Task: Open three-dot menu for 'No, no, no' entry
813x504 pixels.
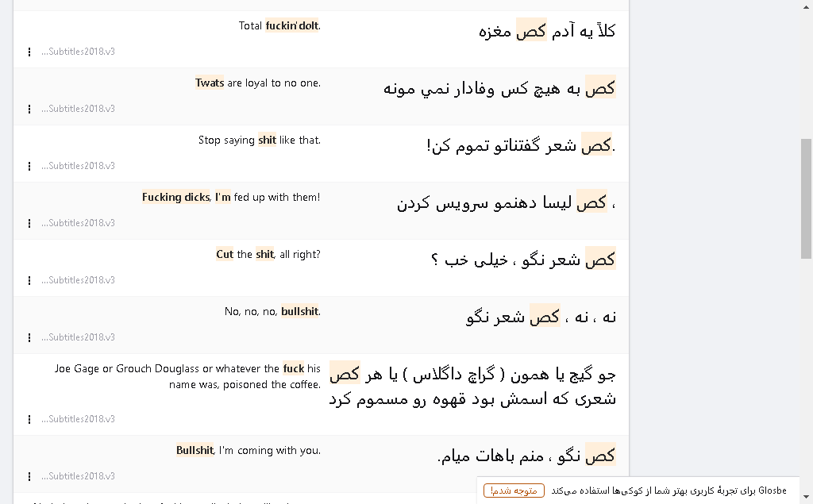Action: click(29, 337)
